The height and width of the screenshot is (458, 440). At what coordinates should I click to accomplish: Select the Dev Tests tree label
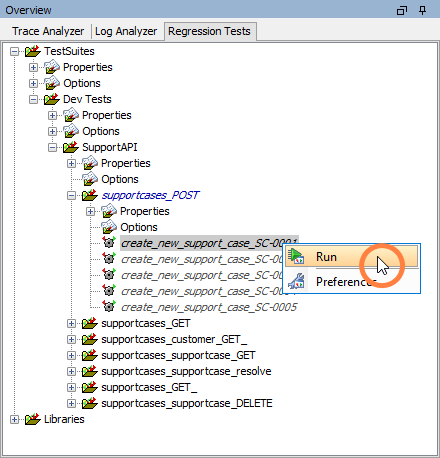[87, 99]
